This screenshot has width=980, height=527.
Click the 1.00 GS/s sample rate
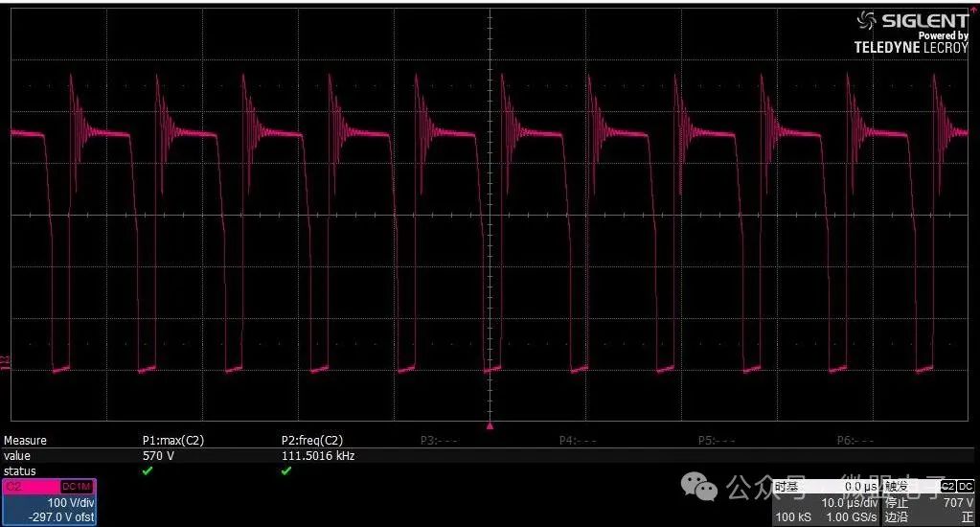coord(852,517)
